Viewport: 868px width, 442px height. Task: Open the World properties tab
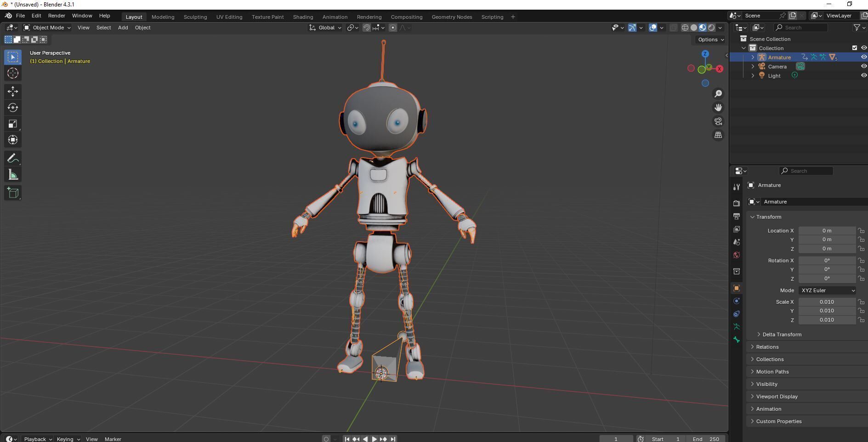(x=737, y=255)
